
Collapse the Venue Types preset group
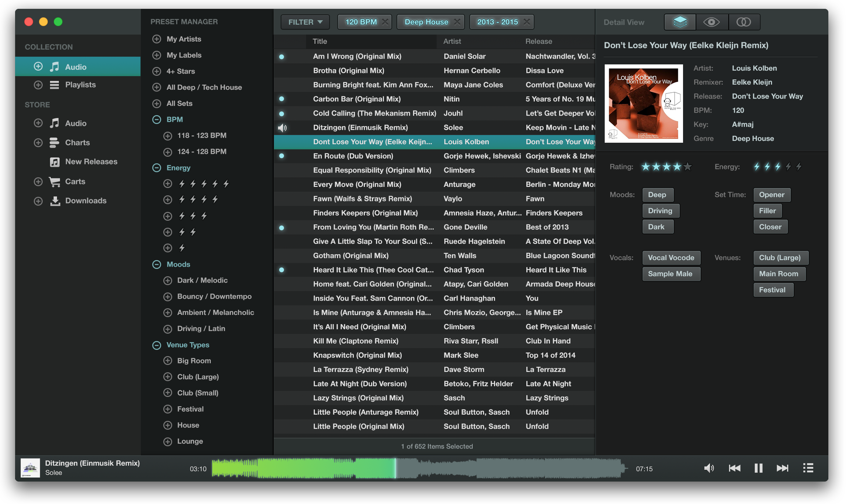pyautogui.click(x=157, y=345)
